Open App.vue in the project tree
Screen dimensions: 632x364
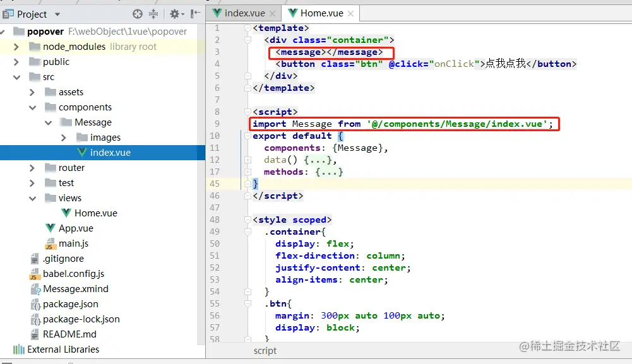click(x=76, y=228)
